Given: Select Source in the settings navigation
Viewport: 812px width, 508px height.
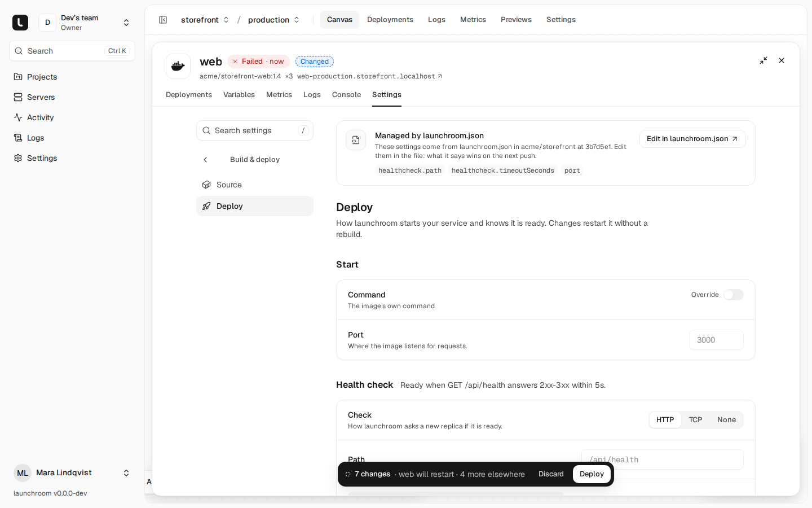Looking at the screenshot, I should 255,185.
